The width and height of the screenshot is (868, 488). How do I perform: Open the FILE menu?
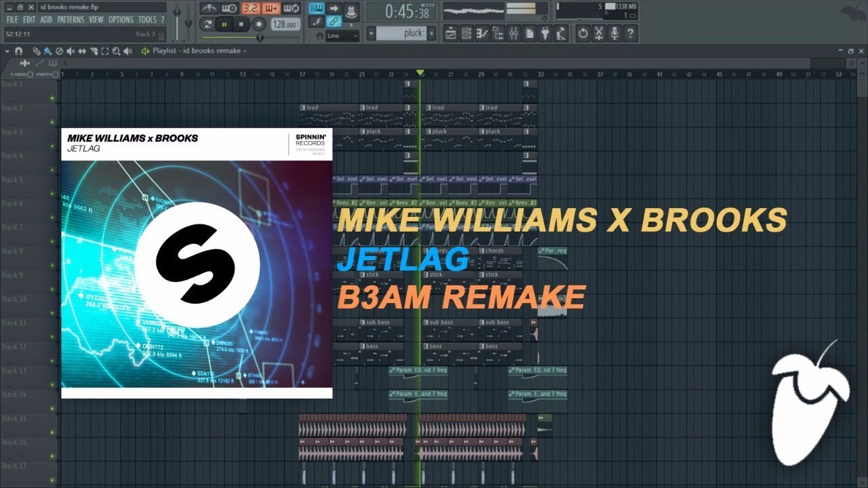tap(12, 20)
